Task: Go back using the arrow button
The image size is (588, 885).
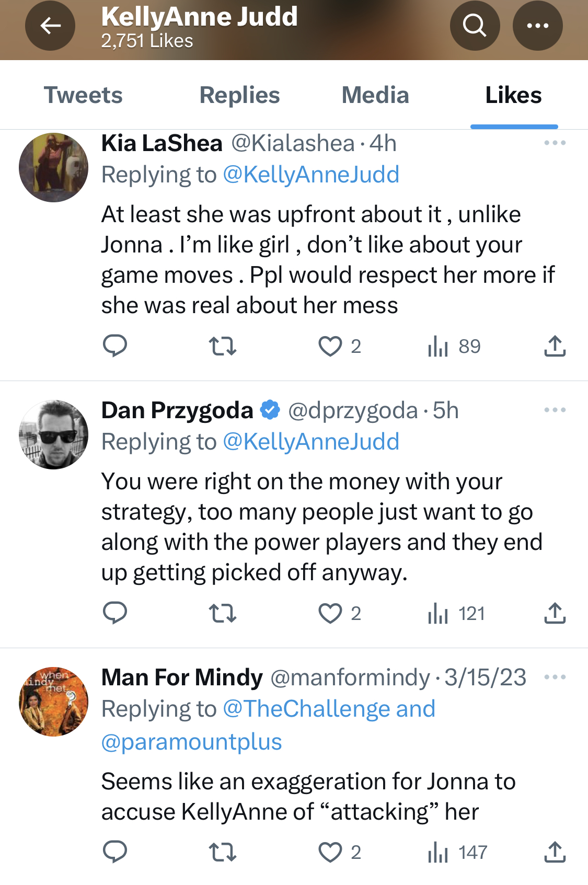Action: pos(50,25)
